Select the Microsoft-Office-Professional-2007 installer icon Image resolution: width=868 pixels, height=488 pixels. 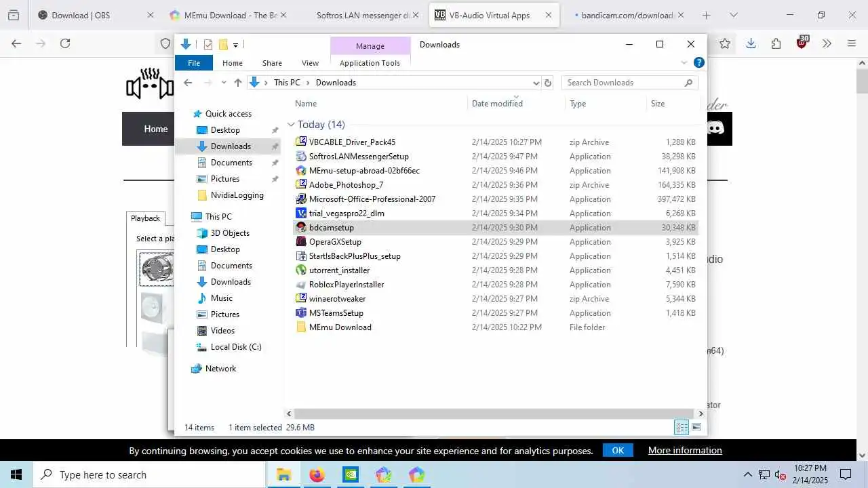pos(301,199)
